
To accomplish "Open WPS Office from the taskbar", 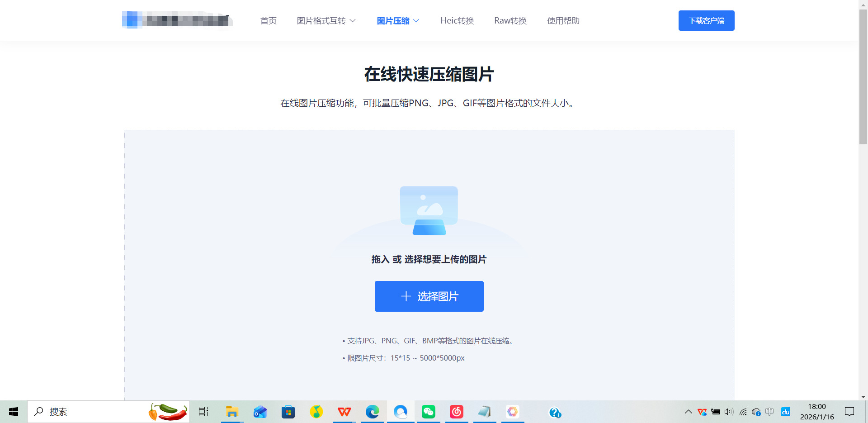I will [344, 412].
